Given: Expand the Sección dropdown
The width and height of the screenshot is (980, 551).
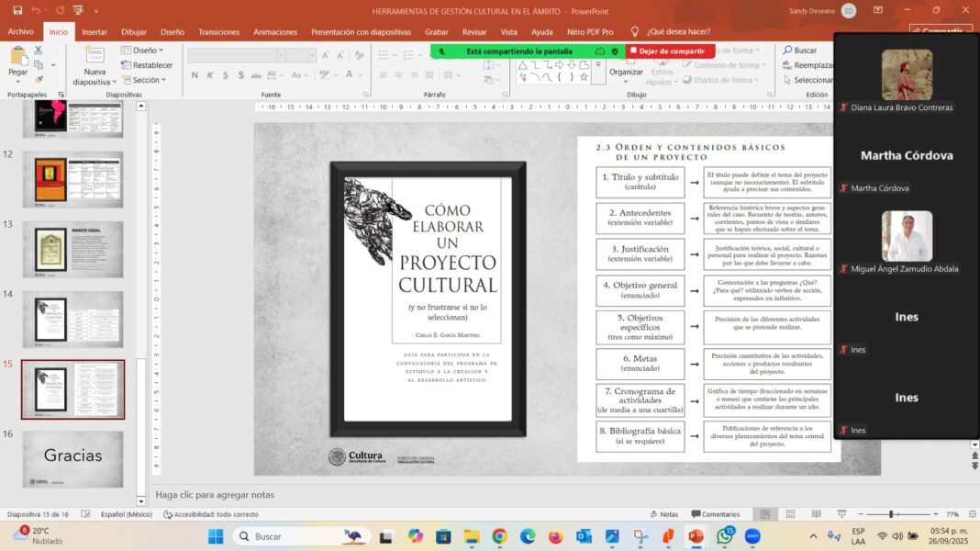Looking at the screenshot, I should point(144,80).
